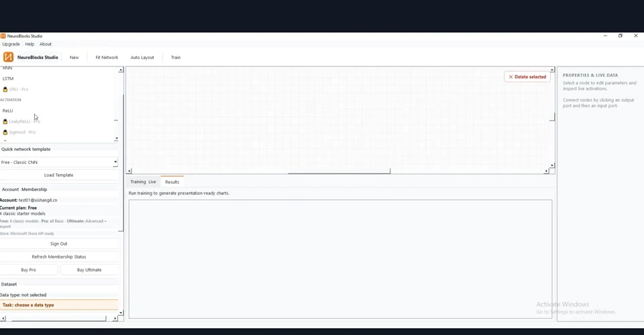Click the left panel scroll-left arrow
Viewport: 644px width, 335px height.
click(3, 319)
